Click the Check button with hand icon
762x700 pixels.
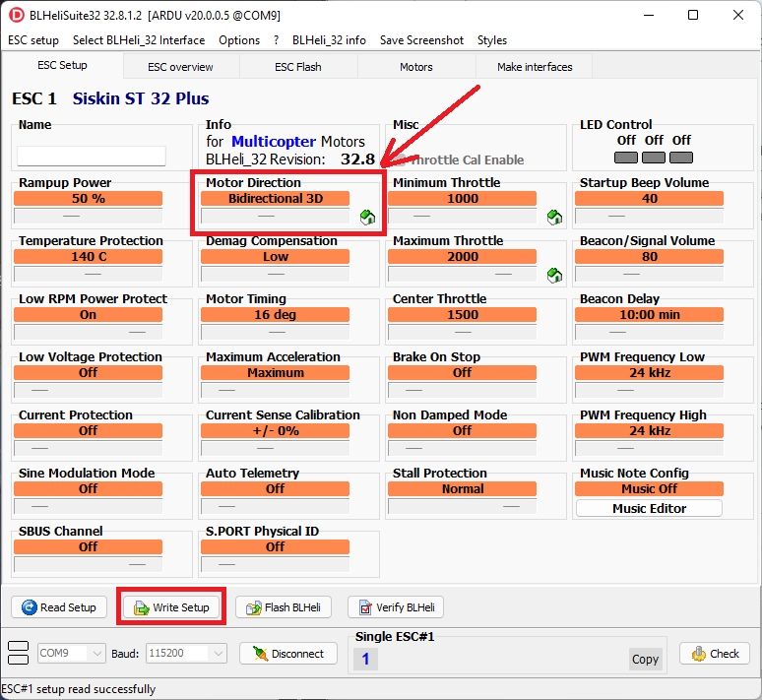click(715, 654)
